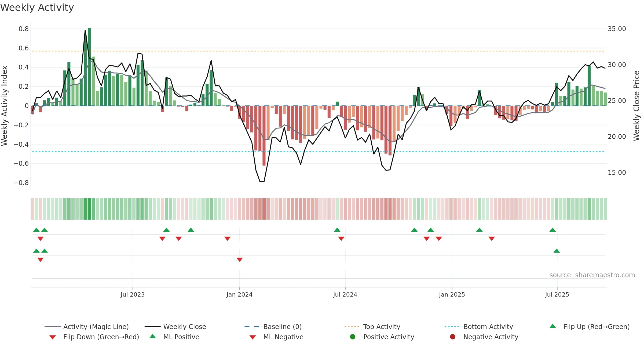
Task: Click ML positive marker after Jul 2025 gridline
Action: coord(557,251)
